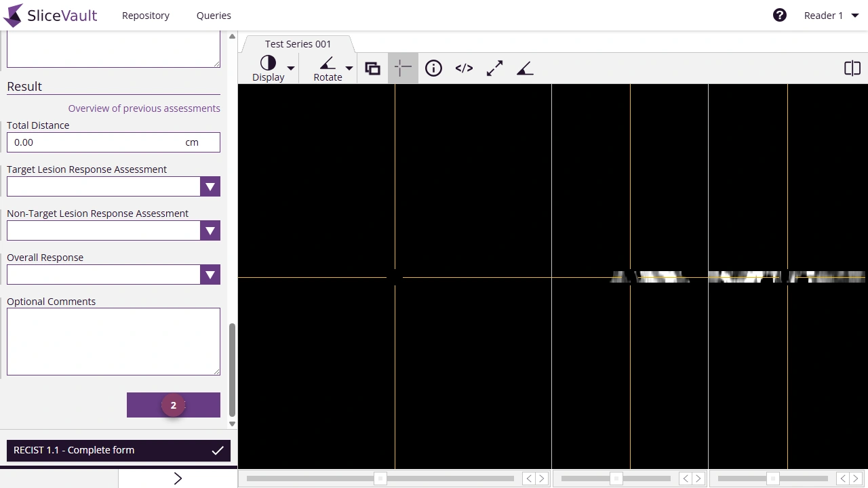Click the Display contrast icon
Viewport: 868px width, 488px height.
pos(268,62)
